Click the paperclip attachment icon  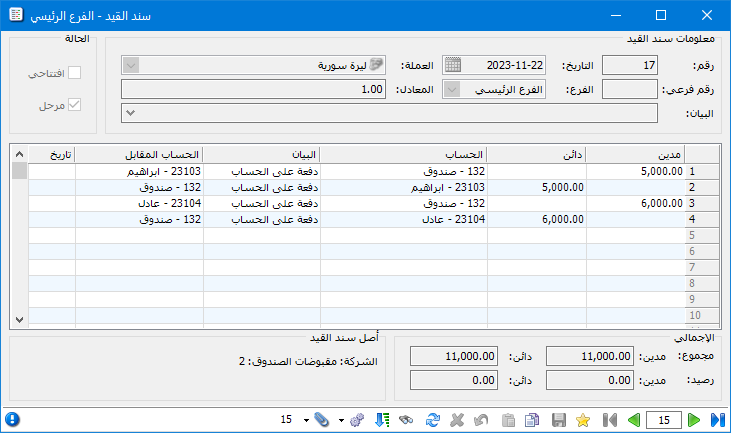(x=321, y=420)
